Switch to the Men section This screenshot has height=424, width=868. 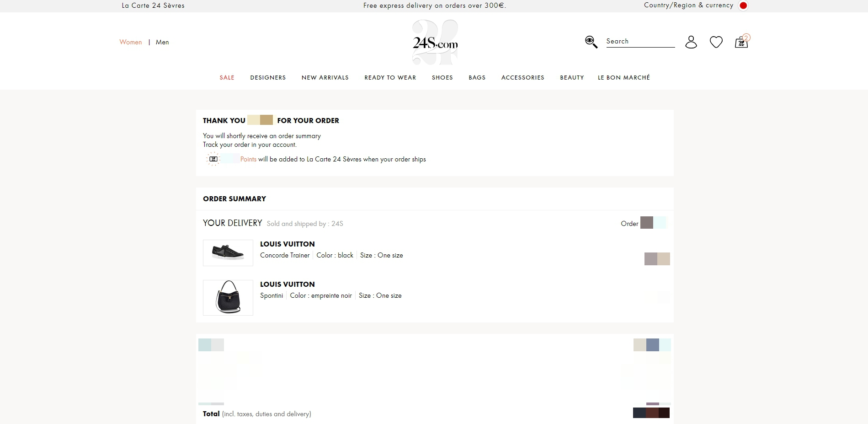pos(162,42)
